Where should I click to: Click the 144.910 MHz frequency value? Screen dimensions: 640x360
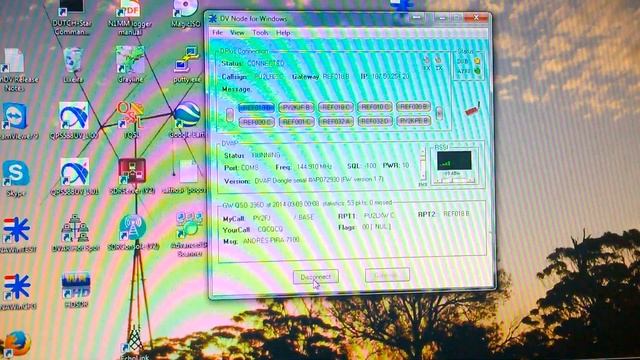[314, 167]
